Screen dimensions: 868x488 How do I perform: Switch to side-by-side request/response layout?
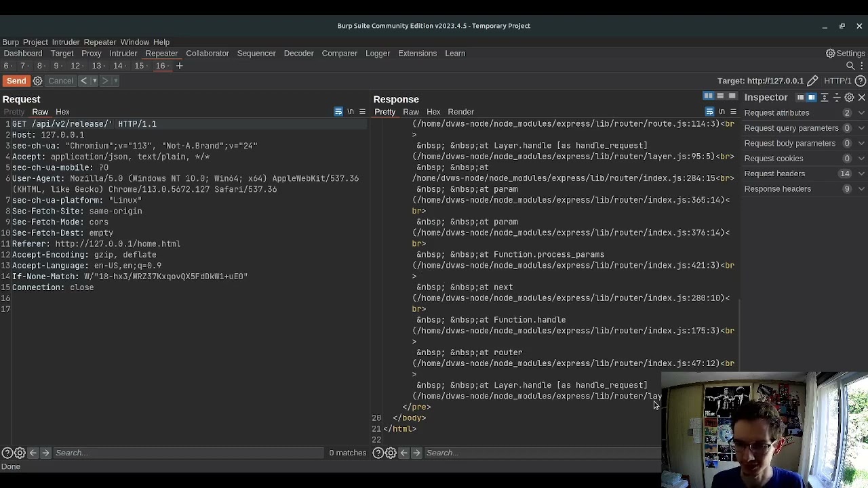tap(708, 96)
